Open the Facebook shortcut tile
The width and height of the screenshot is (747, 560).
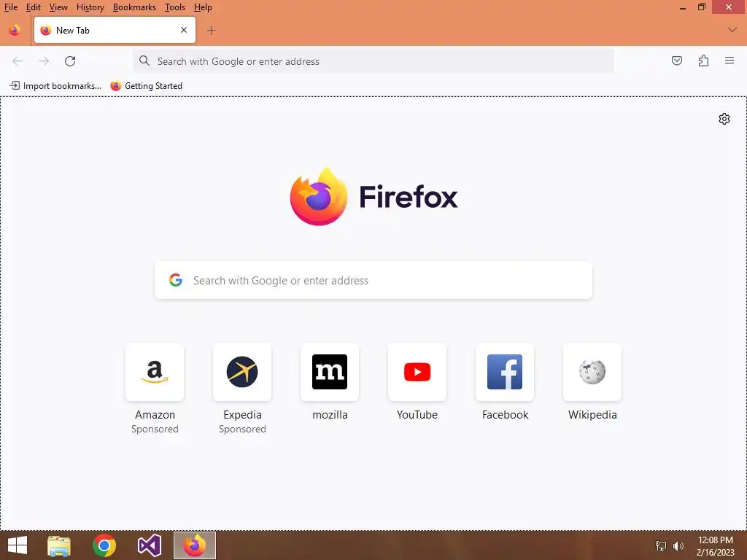pos(505,371)
